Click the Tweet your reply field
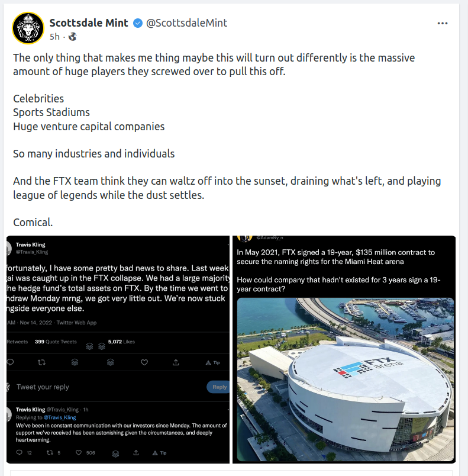The height and width of the screenshot is (476, 468). (43, 387)
